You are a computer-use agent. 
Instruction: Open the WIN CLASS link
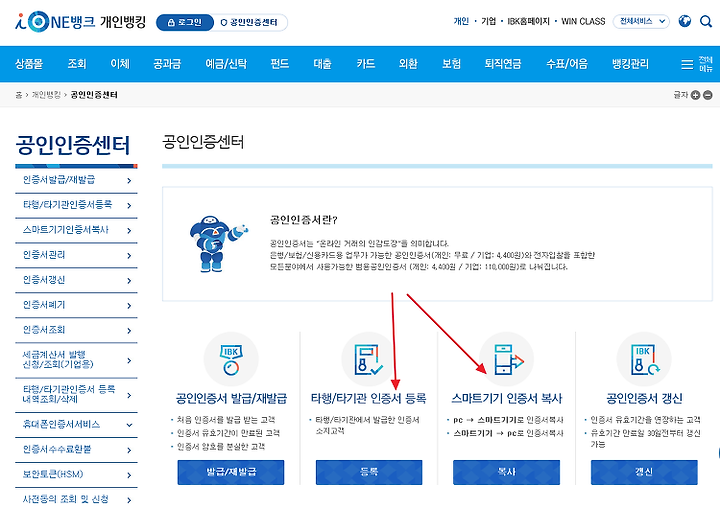(583, 21)
